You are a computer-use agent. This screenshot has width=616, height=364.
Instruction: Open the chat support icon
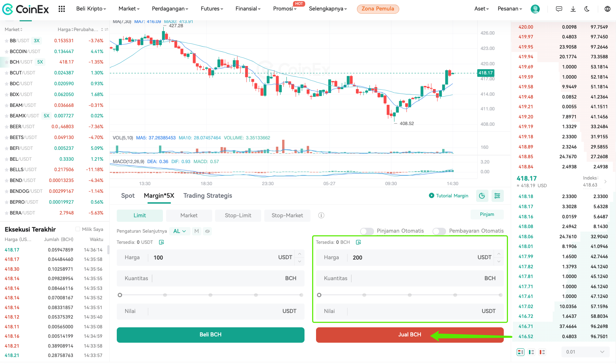(x=559, y=9)
